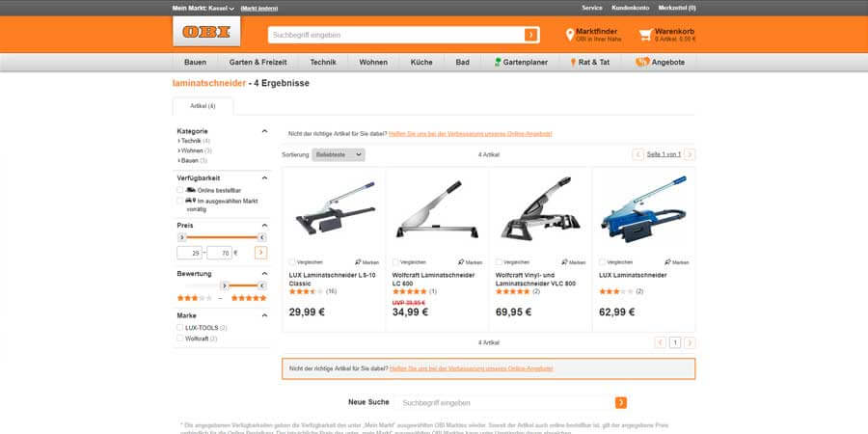
Task: Submit Neue Suche with bottom orange arrow
Action: pyautogui.click(x=620, y=402)
